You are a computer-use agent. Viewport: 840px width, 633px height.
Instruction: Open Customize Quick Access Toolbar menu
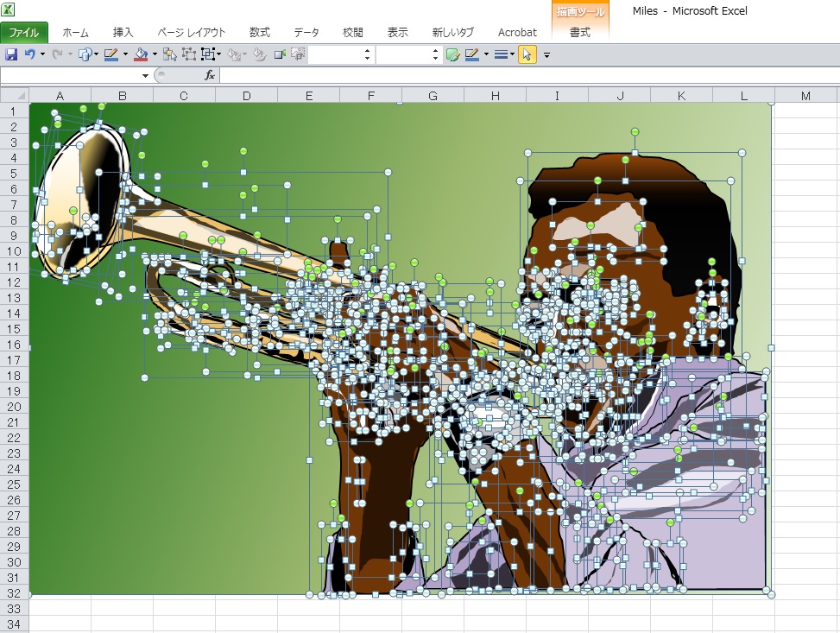pos(546,54)
